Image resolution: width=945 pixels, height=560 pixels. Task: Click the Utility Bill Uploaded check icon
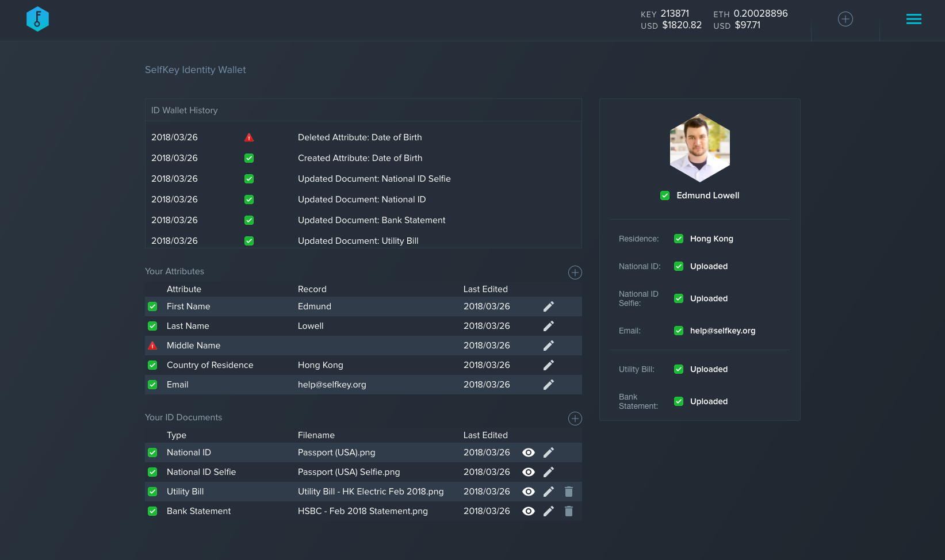[x=679, y=369]
